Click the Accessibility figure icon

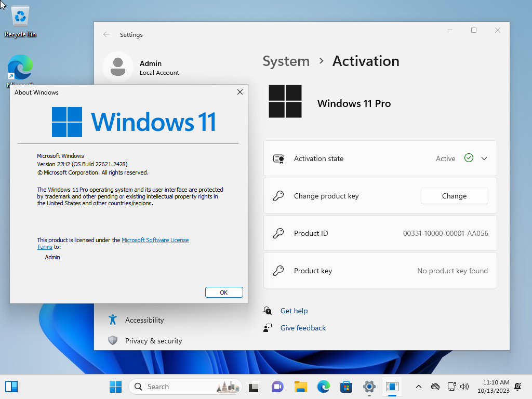[x=113, y=320]
